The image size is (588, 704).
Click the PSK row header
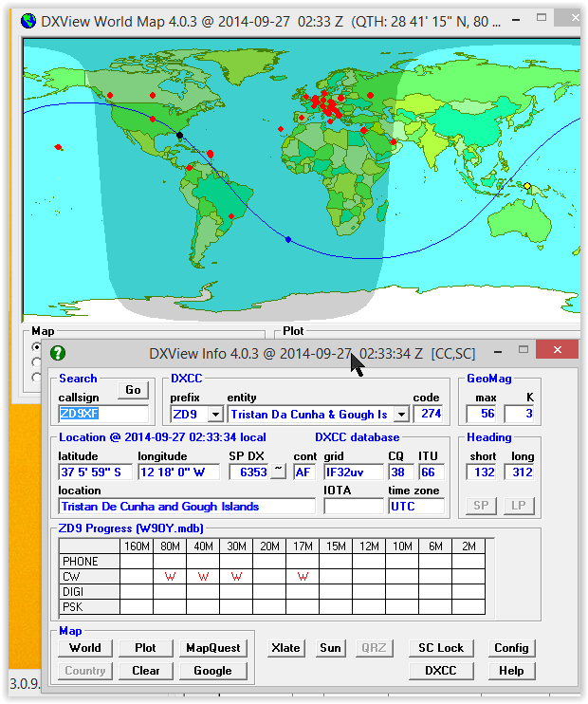coord(89,607)
